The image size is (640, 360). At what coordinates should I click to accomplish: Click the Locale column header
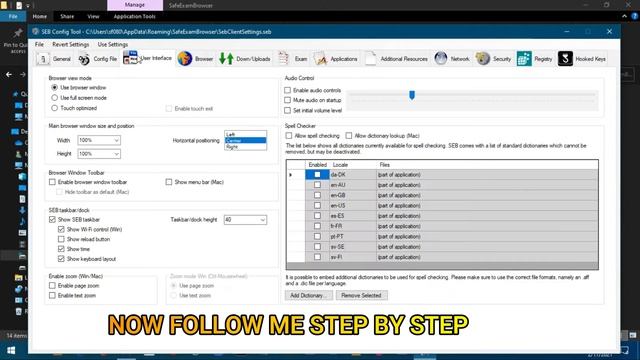click(340, 165)
